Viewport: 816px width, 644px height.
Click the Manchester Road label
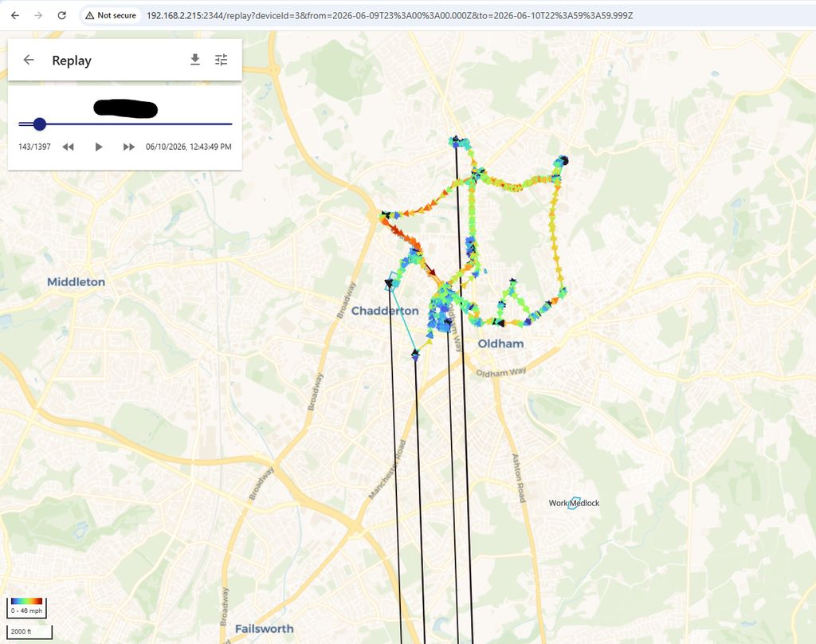coord(386,469)
